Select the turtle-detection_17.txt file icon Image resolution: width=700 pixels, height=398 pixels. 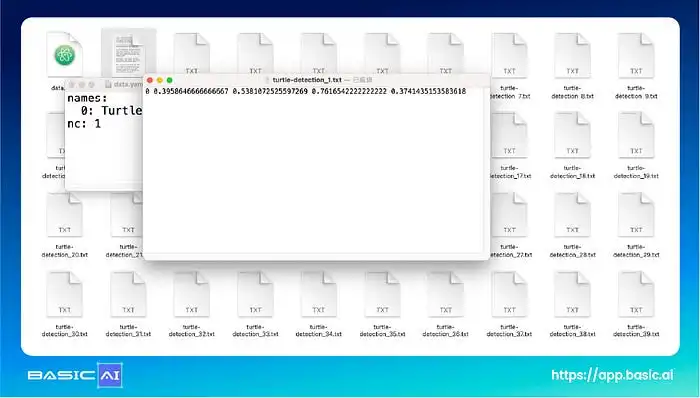[509, 135]
